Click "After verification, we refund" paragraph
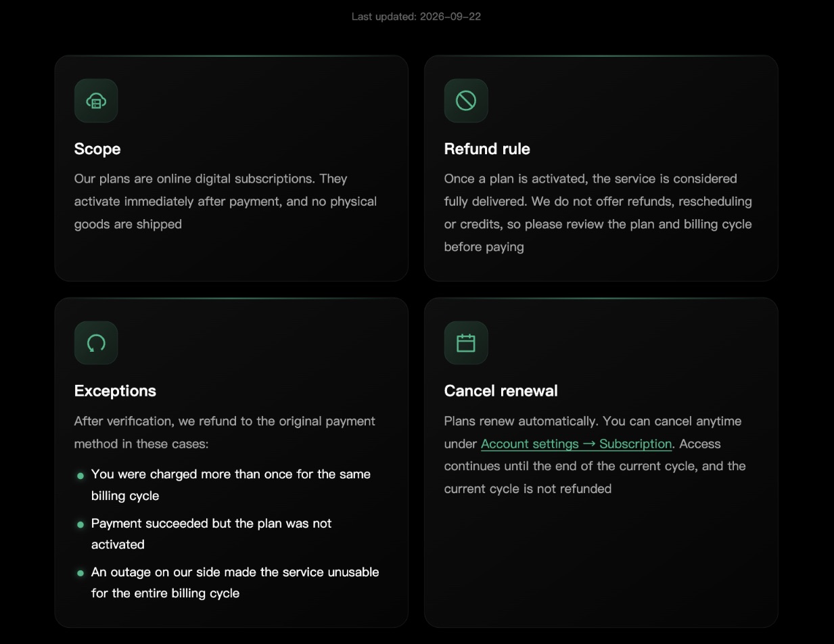This screenshot has height=644, width=834. click(225, 432)
